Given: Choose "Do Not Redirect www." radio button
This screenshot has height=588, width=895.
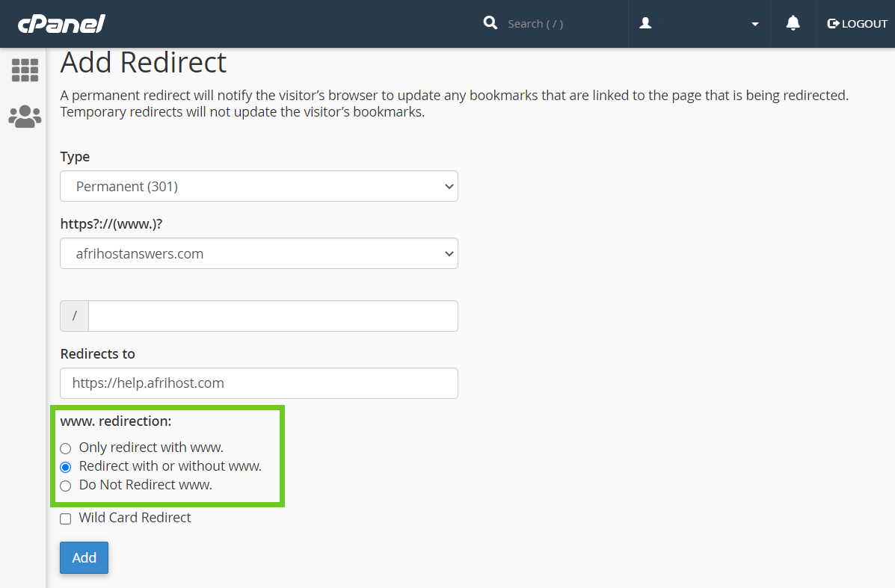Looking at the screenshot, I should click(66, 486).
